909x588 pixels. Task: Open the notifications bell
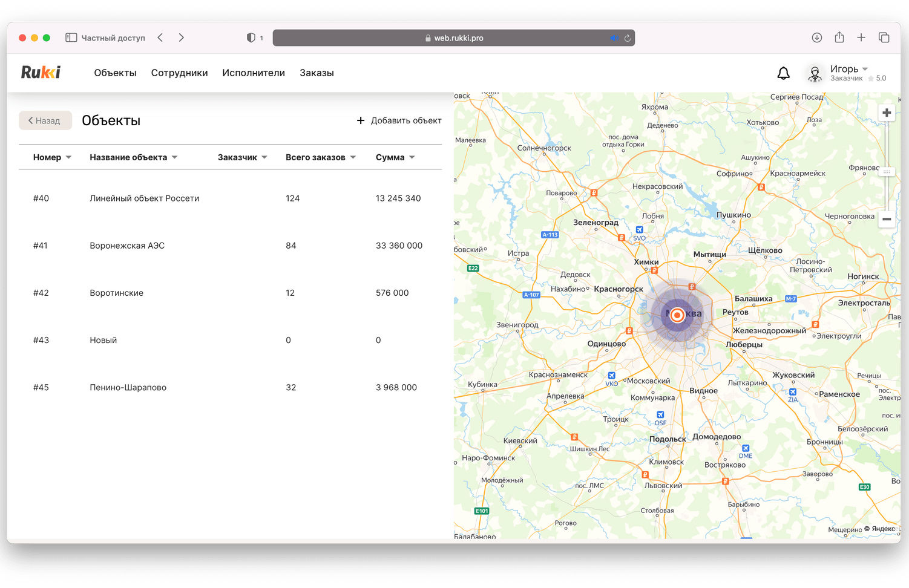coord(783,73)
